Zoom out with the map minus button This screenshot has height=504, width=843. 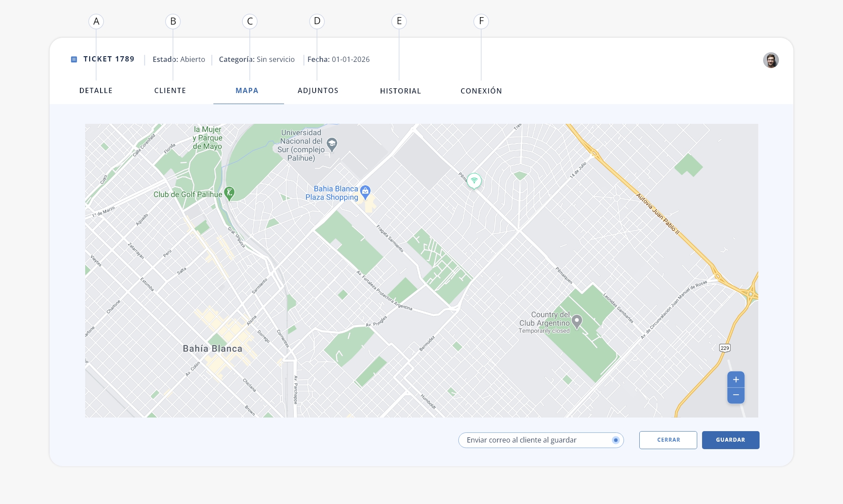point(736,395)
